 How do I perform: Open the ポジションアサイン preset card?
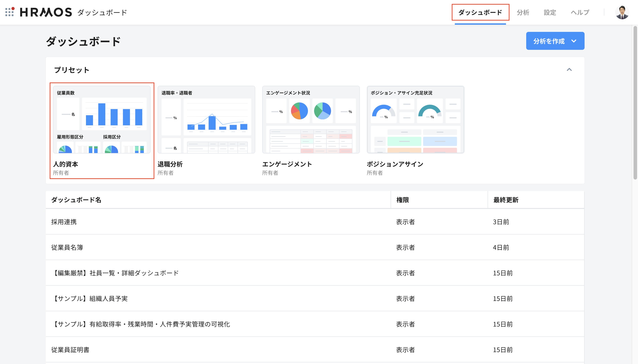coord(415,119)
